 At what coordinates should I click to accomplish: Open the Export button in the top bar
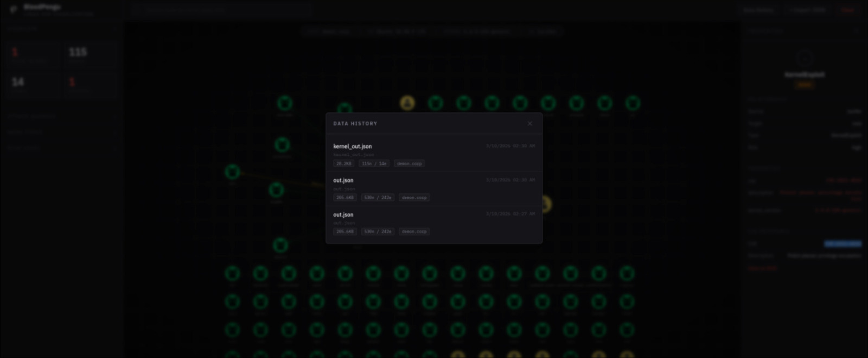(x=807, y=10)
